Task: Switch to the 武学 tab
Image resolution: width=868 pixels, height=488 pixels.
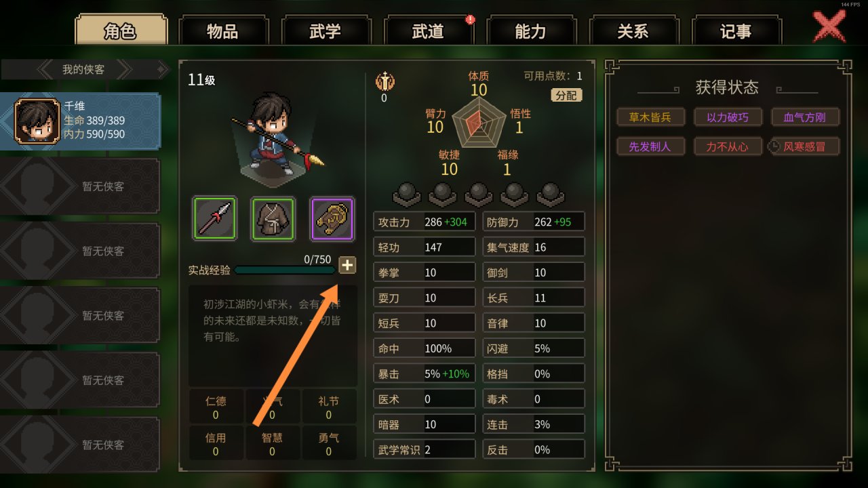Action: 325,30
